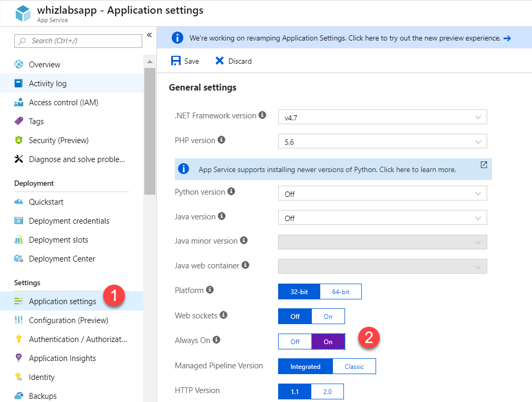The width and height of the screenshot is (532, 402).
Task: Click the Always On info icon
Action: [216, 339]
